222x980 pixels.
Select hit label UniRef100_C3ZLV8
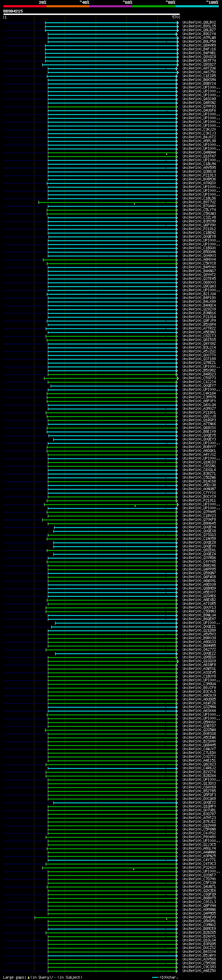(199, 217)
